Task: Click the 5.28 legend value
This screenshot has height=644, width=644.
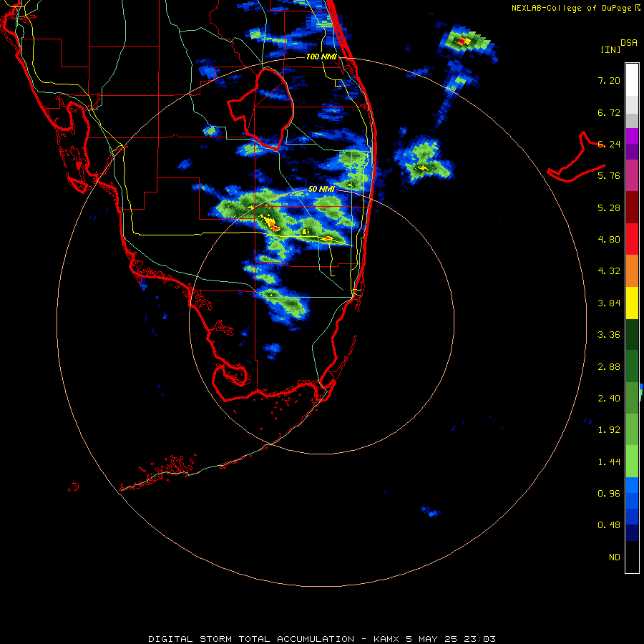Action: click(x=609, y=208)
